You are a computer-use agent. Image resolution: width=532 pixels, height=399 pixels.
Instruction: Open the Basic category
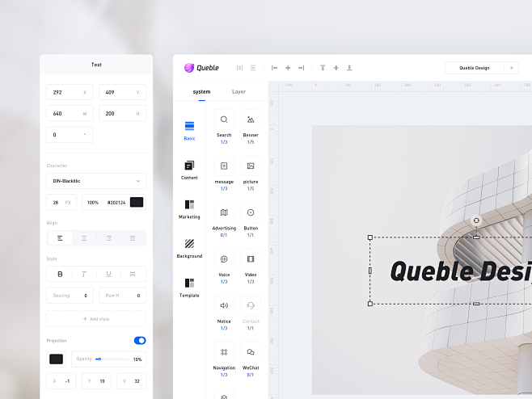pyautogui.click(x=189, y=131)
